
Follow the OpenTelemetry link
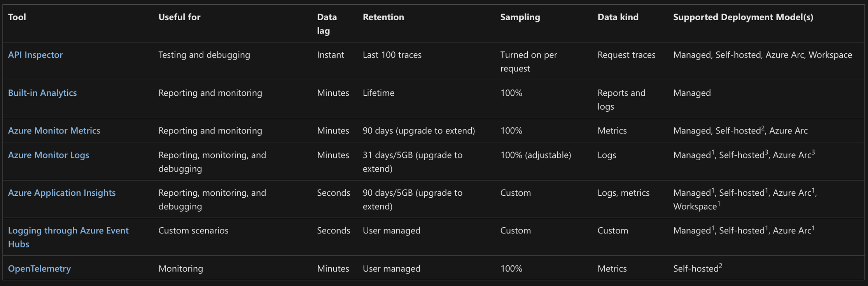tap(39, 268)
